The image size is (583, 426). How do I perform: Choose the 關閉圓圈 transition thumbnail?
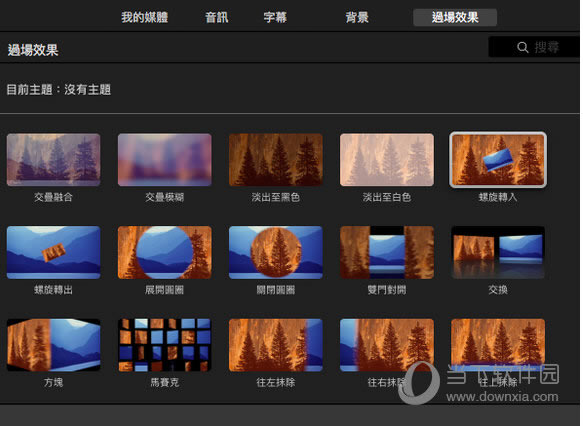pos(276,252)
